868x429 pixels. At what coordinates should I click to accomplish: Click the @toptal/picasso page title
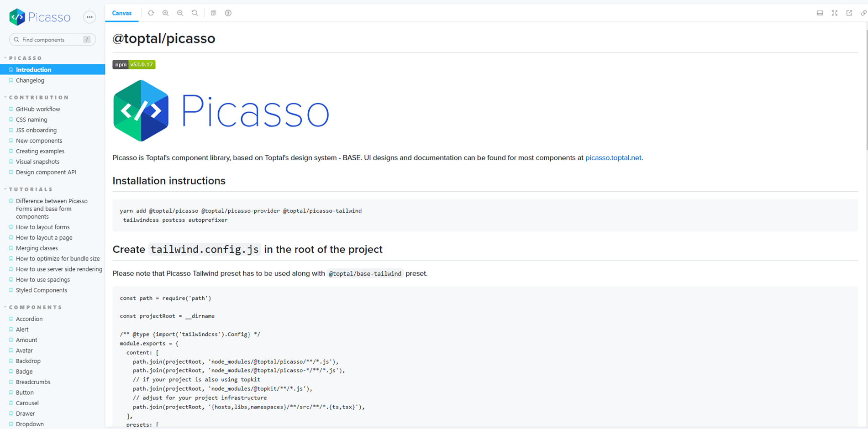(x=164, y=38)
